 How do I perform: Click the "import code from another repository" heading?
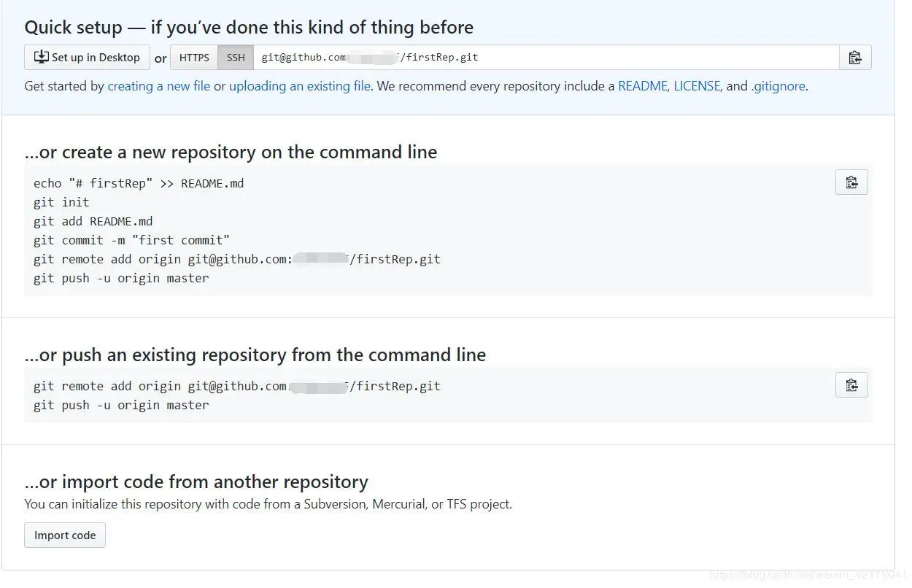(196, 482)
